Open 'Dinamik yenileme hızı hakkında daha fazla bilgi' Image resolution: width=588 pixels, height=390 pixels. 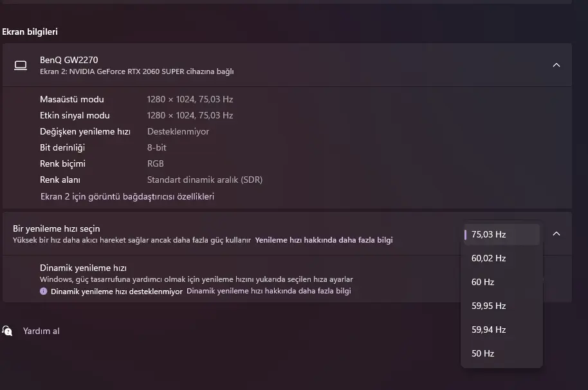click(x=268, y=291)
